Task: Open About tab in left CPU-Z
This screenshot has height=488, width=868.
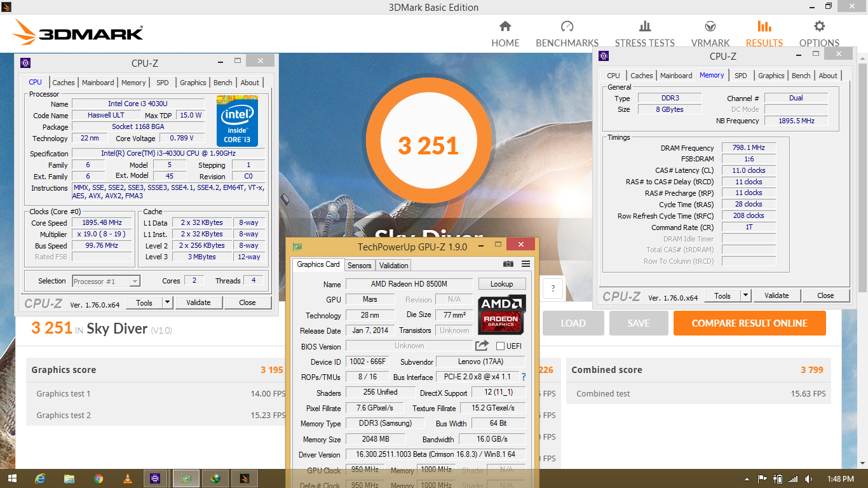Action: (x=250, y=83)
